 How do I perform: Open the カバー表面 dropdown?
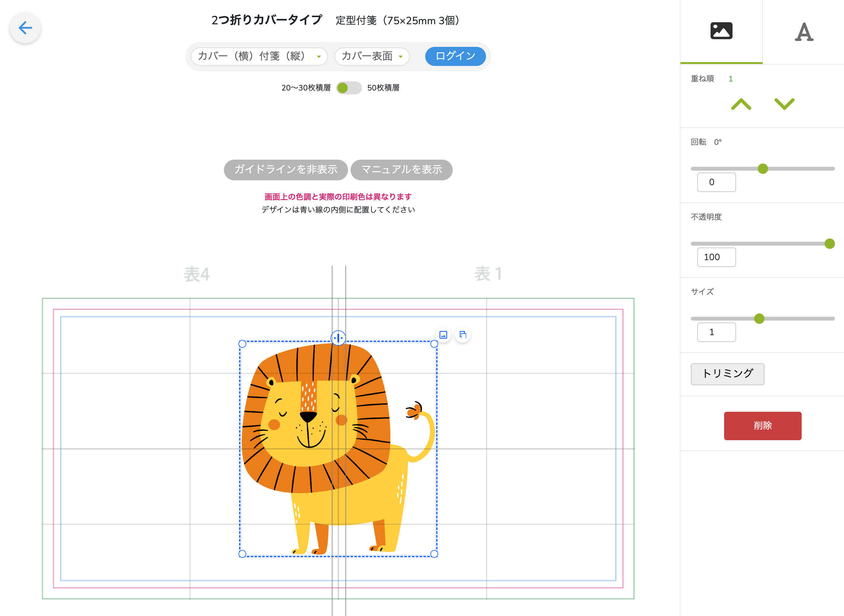[371, 56]
